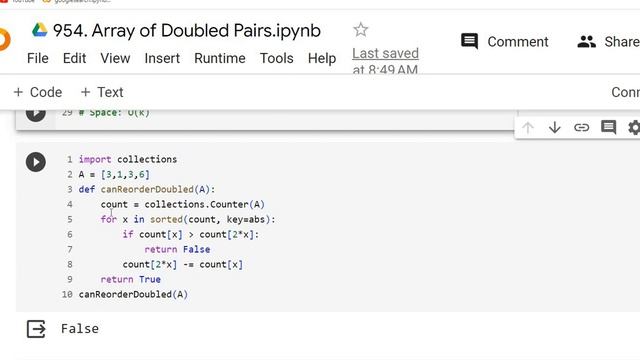
Task: Open the Insert menu
Action: 162,58
